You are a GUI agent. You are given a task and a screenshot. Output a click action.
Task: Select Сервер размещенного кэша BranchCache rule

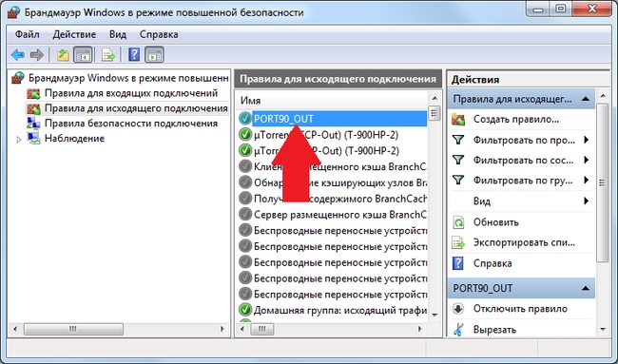(332, 214)
